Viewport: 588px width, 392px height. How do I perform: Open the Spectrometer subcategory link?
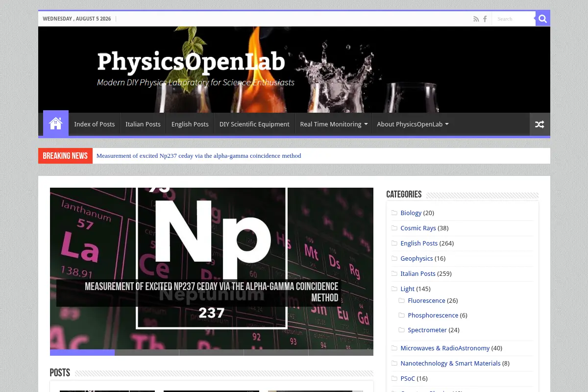click(x=427, y=330)
